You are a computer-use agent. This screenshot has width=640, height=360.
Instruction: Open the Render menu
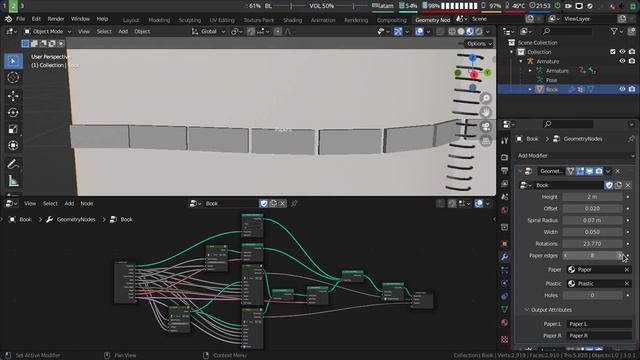tap(56, 19)
